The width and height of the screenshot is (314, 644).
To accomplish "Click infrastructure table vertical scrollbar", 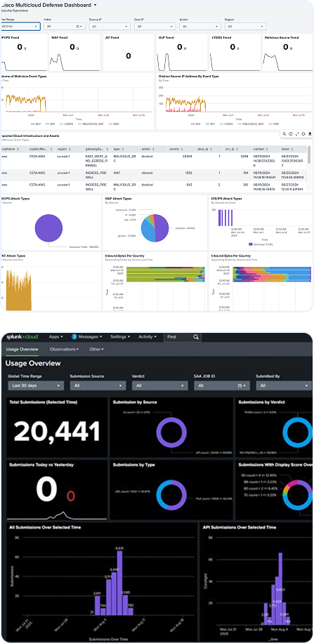I will (x=309, y=155).
